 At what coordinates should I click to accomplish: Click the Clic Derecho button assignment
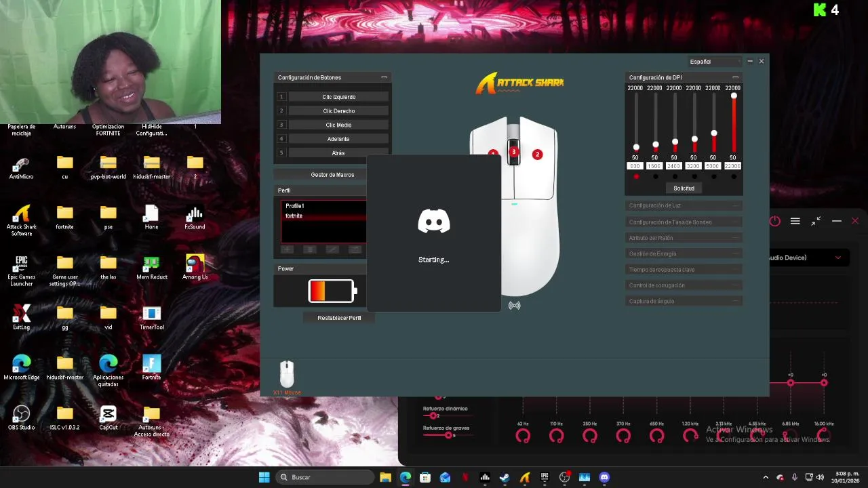point(338,111)
